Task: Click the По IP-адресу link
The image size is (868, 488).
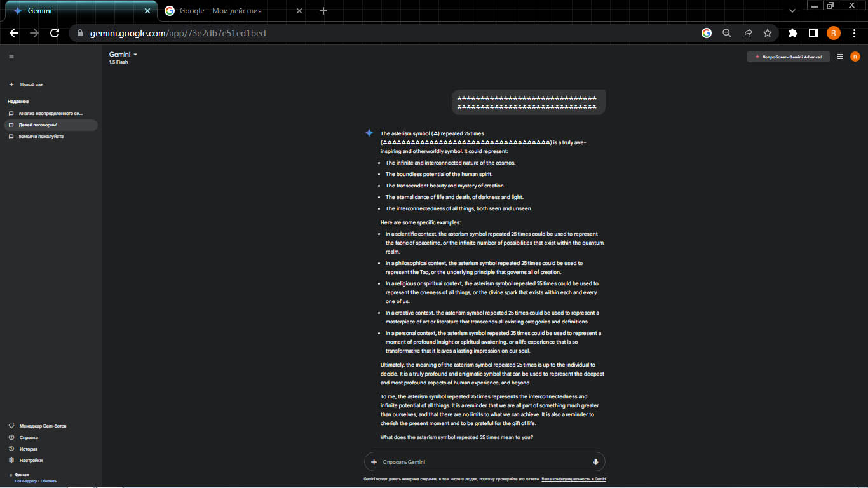Action: [x=26, y=481]
